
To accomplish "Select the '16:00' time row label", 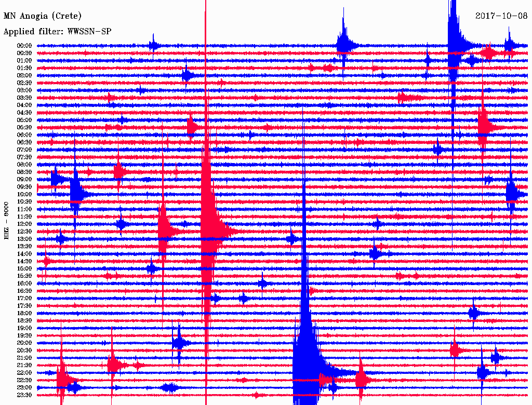I will pos(24,283).
